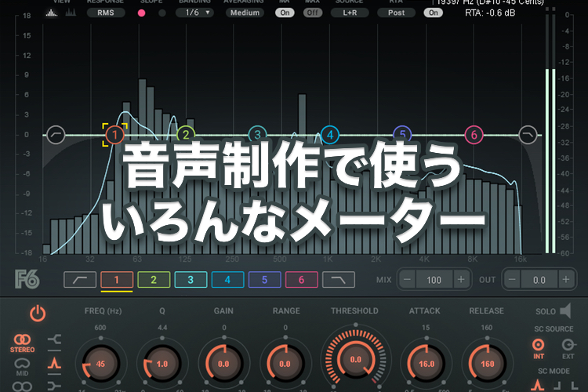Switch to band 5 tab
This screenshot has height=392, width=588.
(x=264, y=280)
